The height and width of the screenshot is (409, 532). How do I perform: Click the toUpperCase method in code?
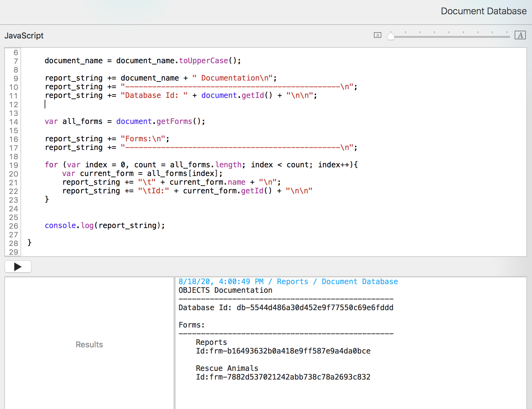tap(203, 61)
